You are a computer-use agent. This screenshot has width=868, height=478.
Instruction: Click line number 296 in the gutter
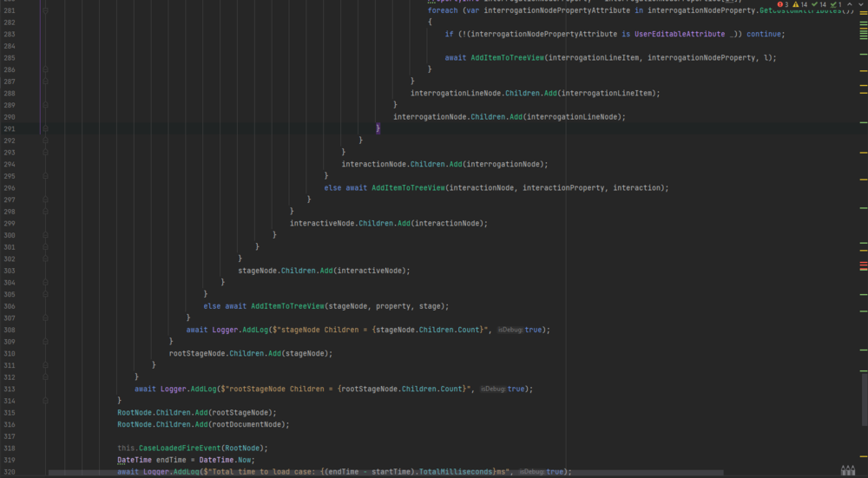point(10,188)
